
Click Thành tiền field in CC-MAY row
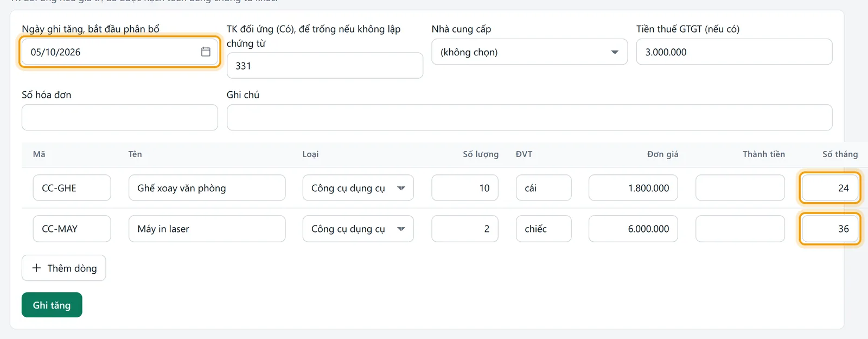740,229
